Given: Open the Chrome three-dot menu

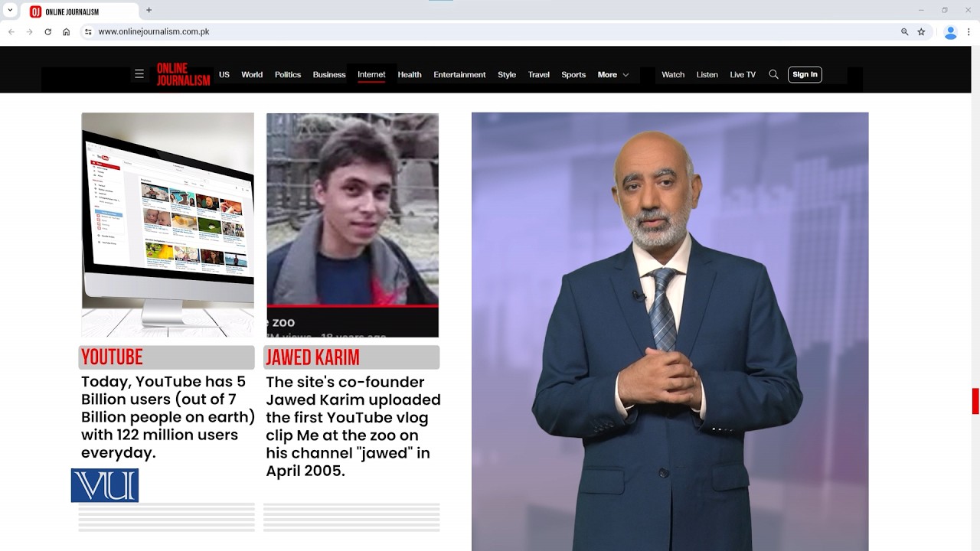Looking at the screenshot, I should (x=969, y=31).
